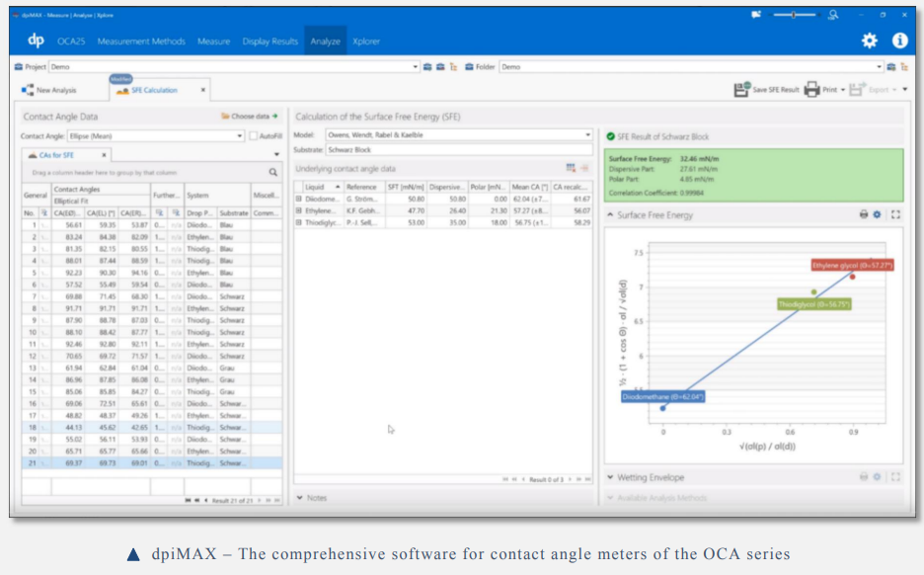The height and width of the screenshot is (575, 924).
Task: Select the SFE Calculation tab
Action: pos(154,90)
